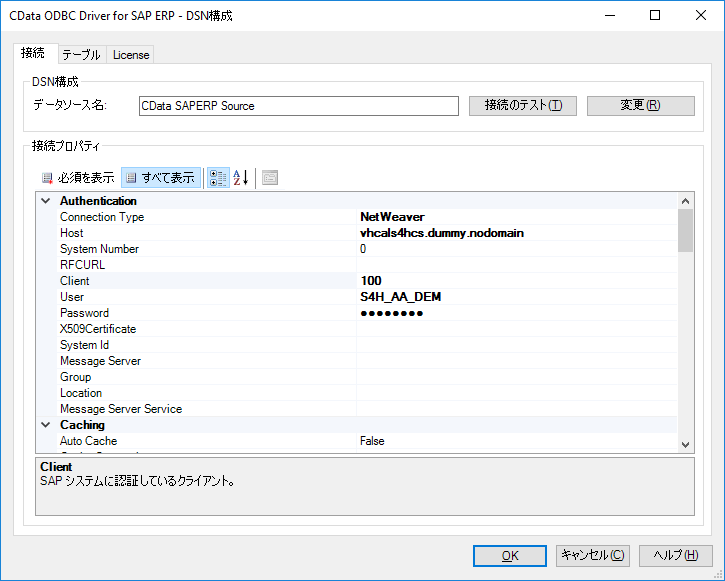This screenshot has height=581, width=725.
Task: Click scrollbar up arrow in property grid
Action: click(x=686, y=201)
